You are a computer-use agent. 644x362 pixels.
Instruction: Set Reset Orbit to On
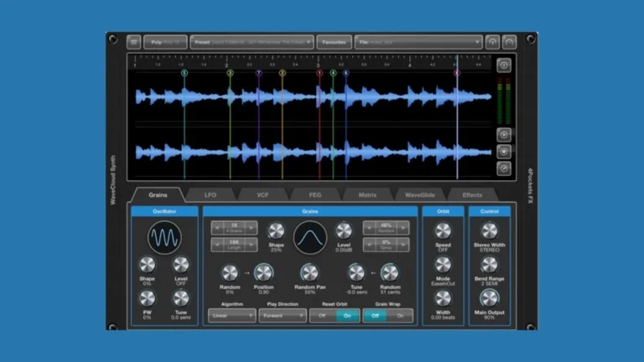click(347, 316)
